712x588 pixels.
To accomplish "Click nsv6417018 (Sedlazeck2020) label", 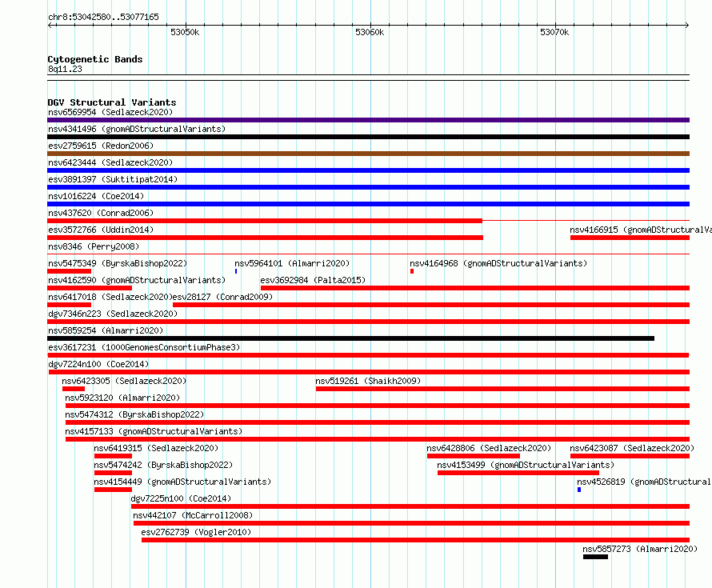I will (x=110, y=297).
